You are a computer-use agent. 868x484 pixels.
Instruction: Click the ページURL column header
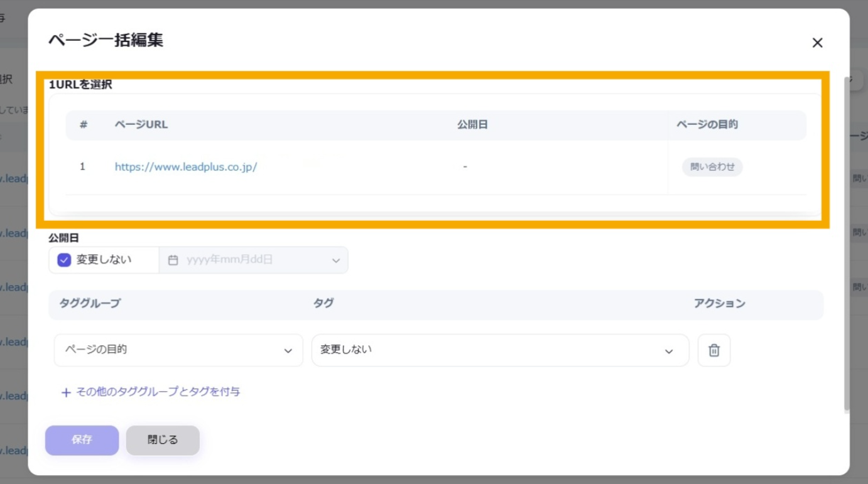tap(141, 124)
